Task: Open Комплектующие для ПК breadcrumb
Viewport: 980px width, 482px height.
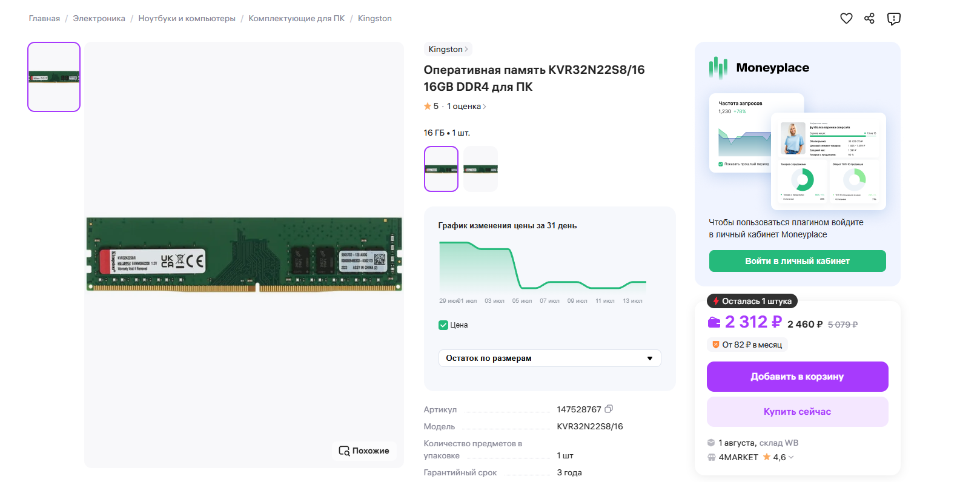Action: pos(296,18)
